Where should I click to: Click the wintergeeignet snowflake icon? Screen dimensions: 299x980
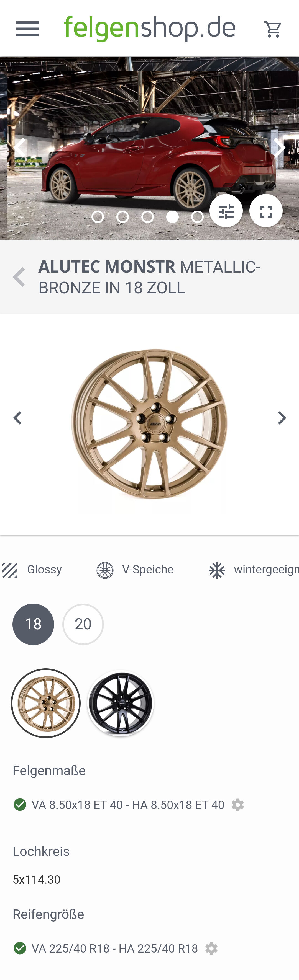pyautogui.click(x=217, y=570)
